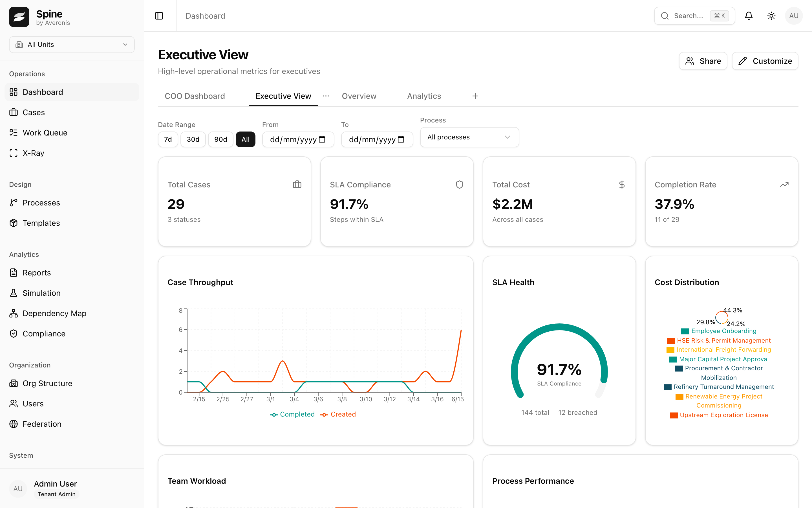Viewport: 812px width, 508px height.
Task: Click briefcase icon on Total Cases card
Action: tap(297, 185)
